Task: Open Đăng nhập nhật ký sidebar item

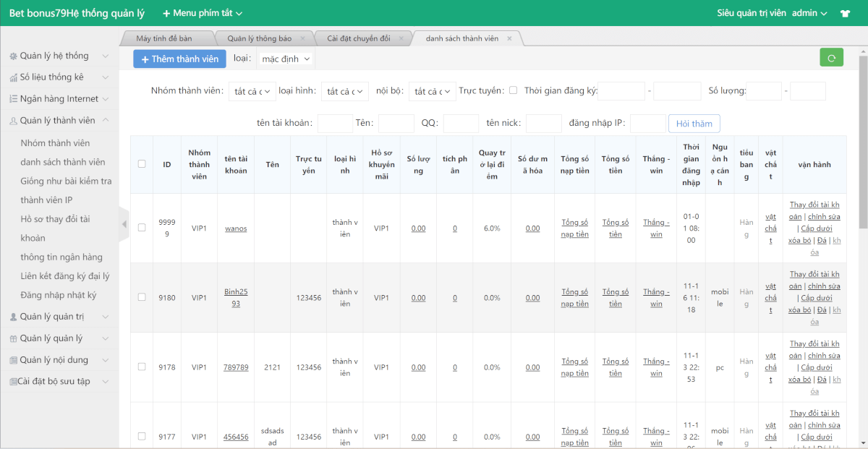Action: [59, 295]
